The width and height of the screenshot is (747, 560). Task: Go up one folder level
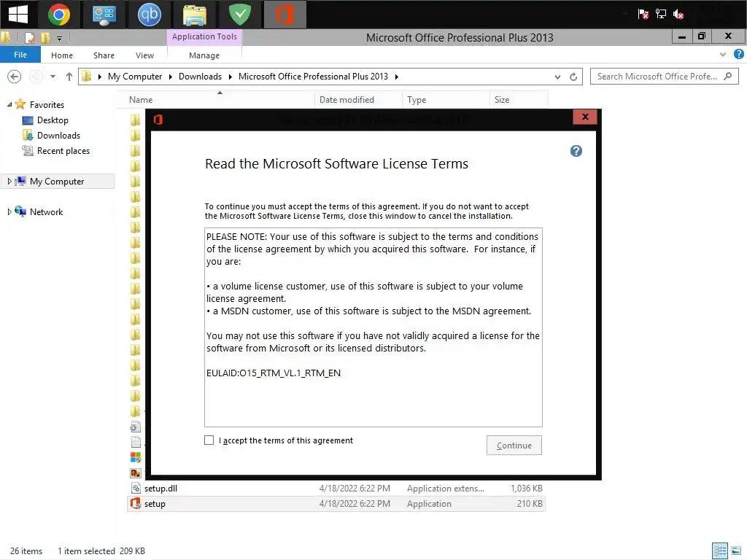click(x=69, y=76)
